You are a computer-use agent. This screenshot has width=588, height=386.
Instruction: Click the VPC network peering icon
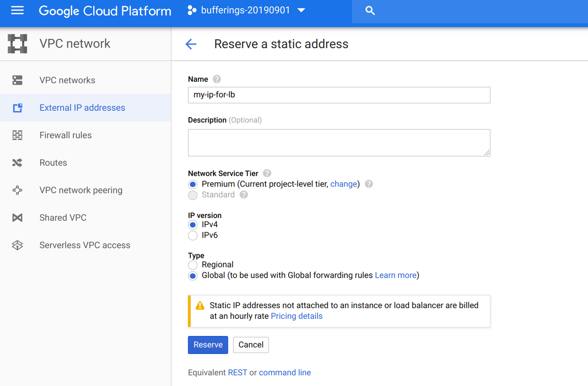18,190
